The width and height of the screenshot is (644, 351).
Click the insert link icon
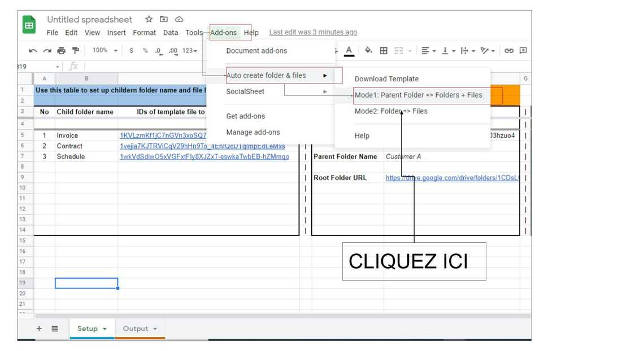point(509,51)
